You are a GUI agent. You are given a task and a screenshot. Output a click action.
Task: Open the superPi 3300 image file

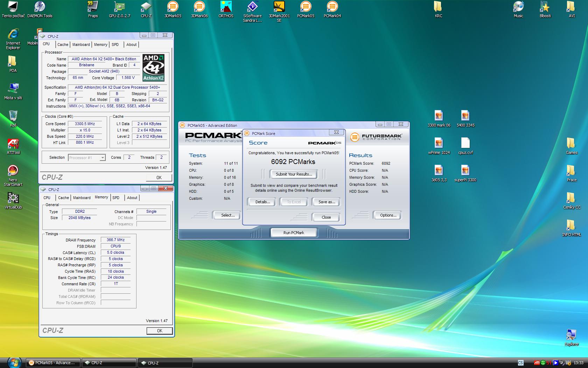click(x=465, y=173)
